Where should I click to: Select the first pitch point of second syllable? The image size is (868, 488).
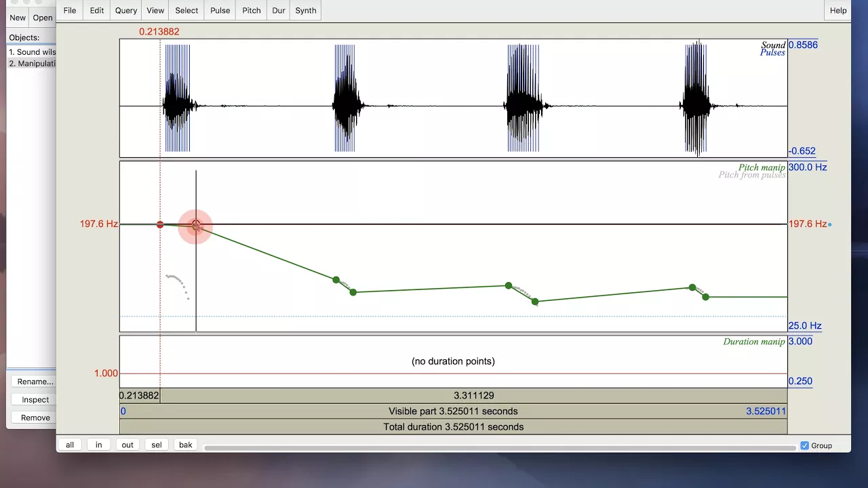336,279
